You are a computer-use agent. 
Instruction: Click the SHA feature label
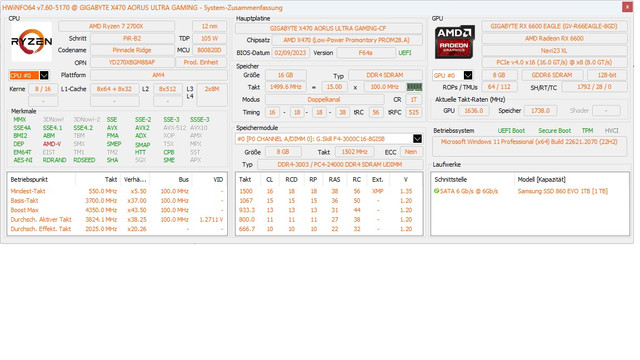coord(112,160)
